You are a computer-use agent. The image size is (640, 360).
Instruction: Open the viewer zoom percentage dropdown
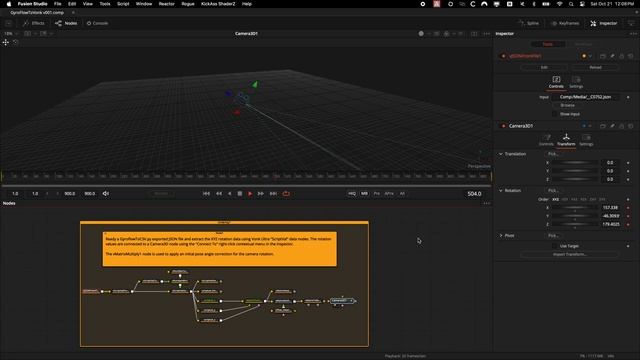(x=11, y=33)
